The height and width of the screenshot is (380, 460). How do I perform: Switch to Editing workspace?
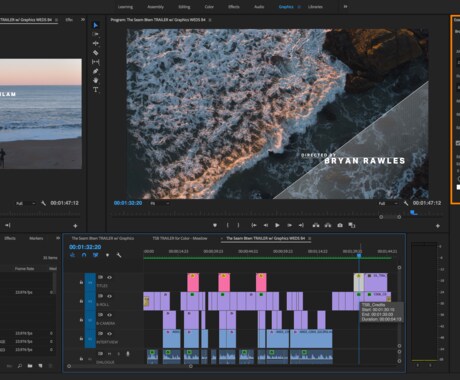click(184, 7)
